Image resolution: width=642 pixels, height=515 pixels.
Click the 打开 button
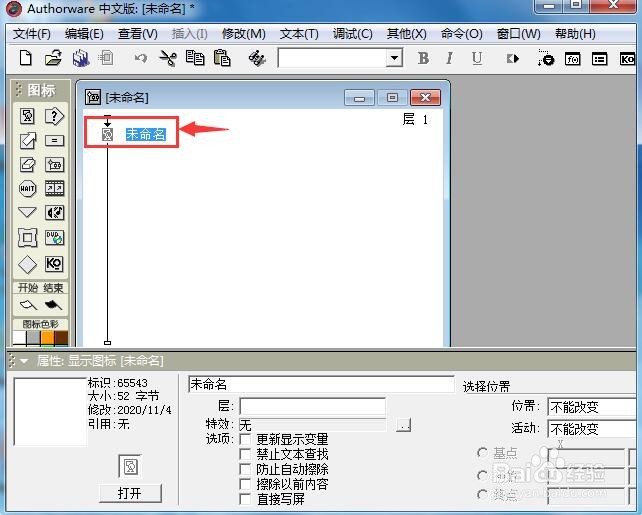click(x=130, y=493)
